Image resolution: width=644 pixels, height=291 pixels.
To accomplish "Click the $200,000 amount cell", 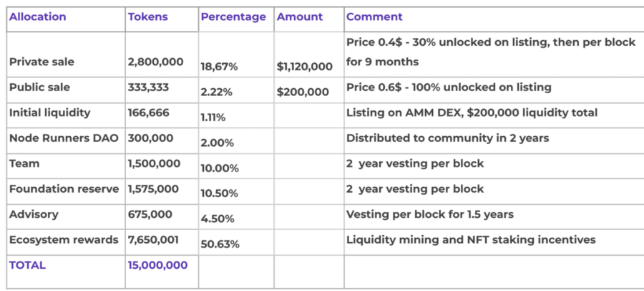I will 303,92.
